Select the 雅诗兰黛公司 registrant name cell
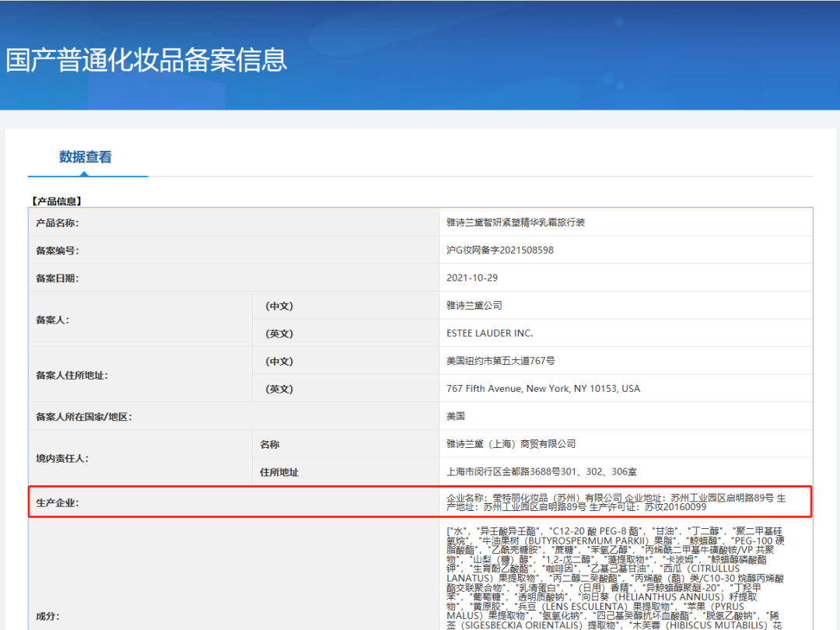 click(x=474, y=306)
